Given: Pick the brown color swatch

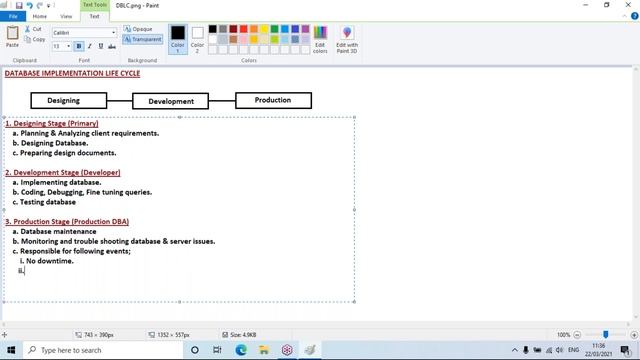Looking at the screenshot, I should point(233,39).
